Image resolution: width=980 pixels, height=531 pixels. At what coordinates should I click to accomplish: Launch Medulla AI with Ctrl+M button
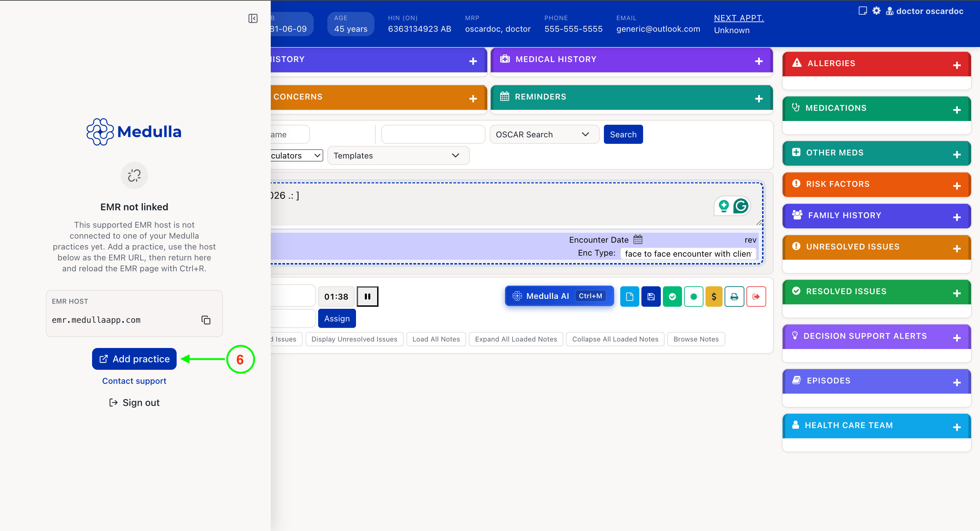[559, 296]
